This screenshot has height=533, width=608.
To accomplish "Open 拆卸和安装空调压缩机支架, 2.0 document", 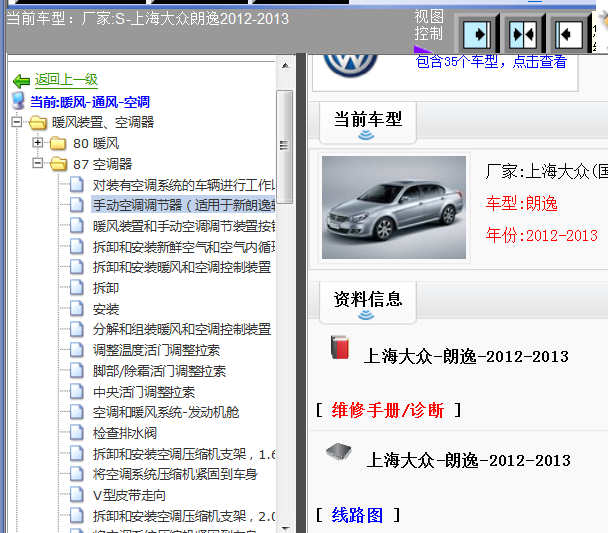I will [x=183, y=516].
